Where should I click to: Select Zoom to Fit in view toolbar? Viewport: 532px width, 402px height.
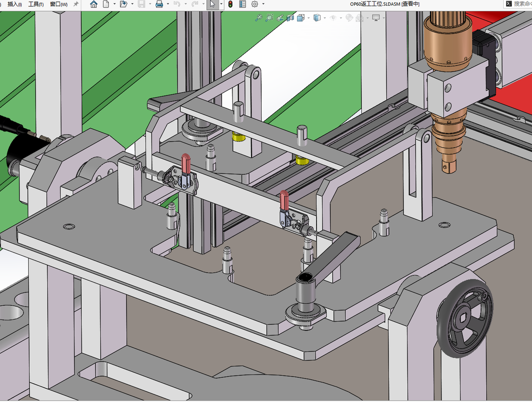coord(258,18)
